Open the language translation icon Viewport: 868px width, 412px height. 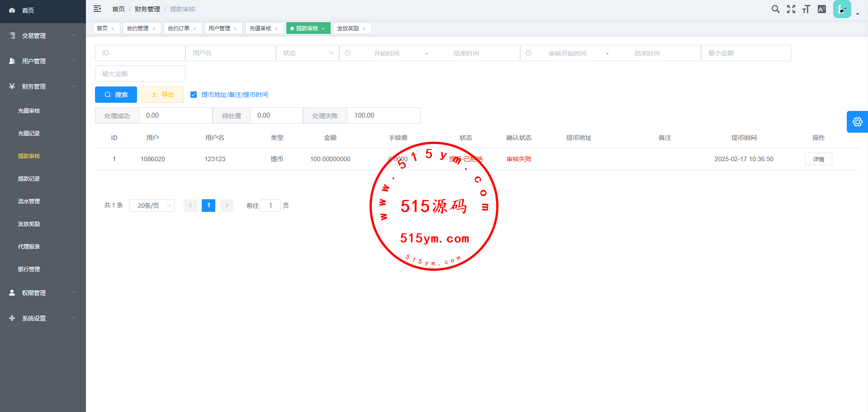click(x=822, y=9)
